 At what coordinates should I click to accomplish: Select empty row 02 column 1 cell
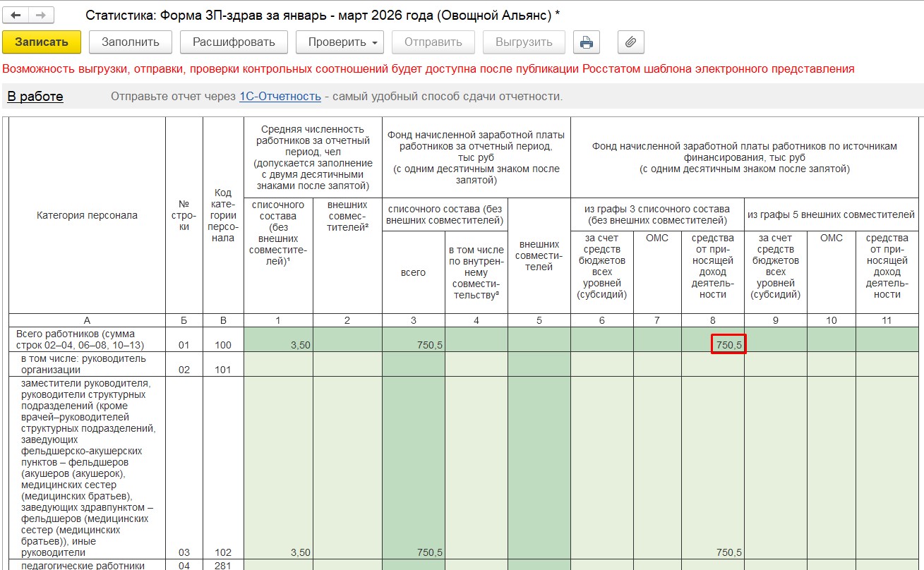[x=278, y=364]
